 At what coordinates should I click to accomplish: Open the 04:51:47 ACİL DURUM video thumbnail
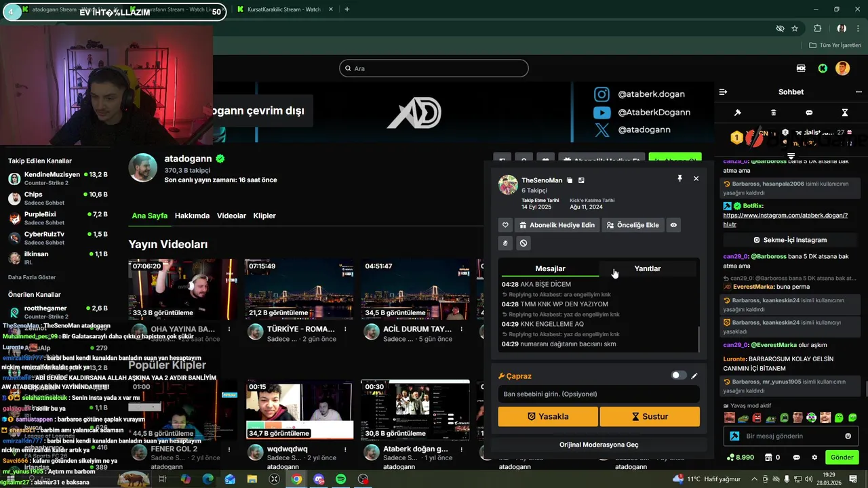[416, 289]
